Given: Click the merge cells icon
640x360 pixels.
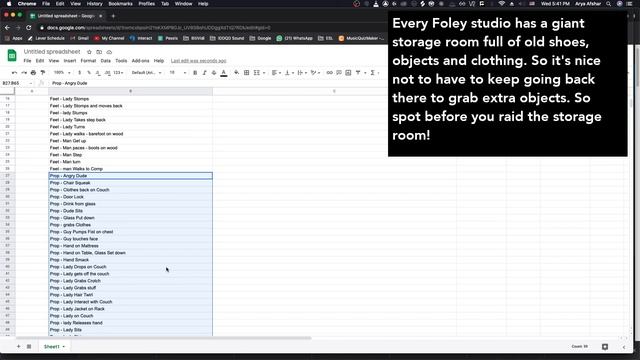Looking at the screenshot, I should point(257,73).
